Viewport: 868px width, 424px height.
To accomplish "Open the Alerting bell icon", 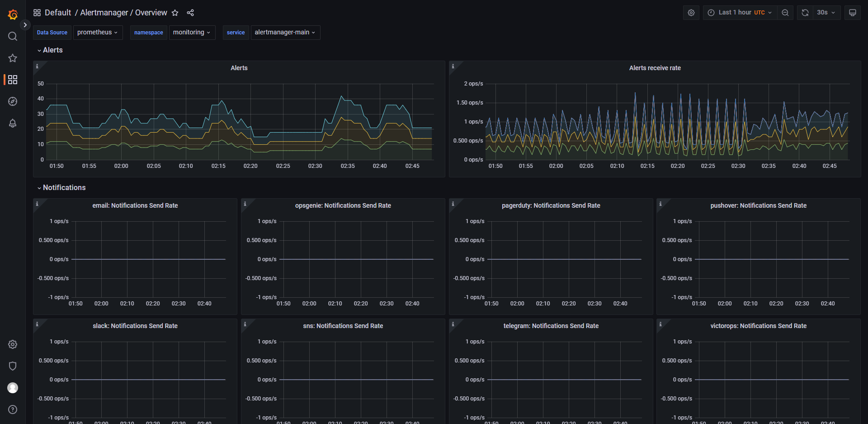I will (x=13, y=123).
